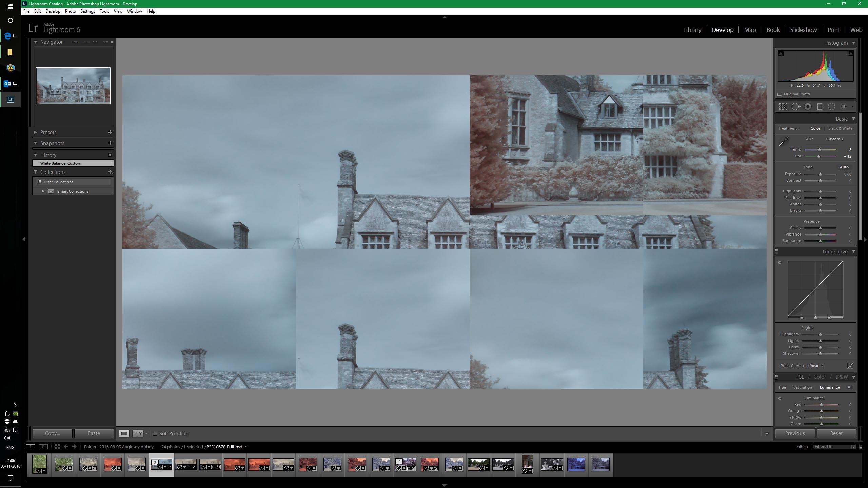868x488 pixels.
Task: Click the Temp slider handle
Action: [819, 150]
